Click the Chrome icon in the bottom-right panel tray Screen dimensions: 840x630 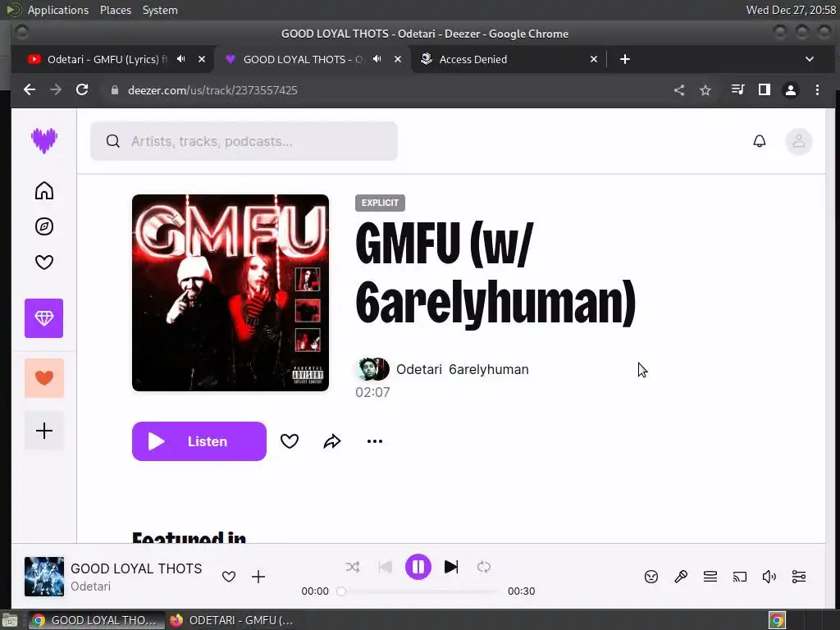(777, 620)
